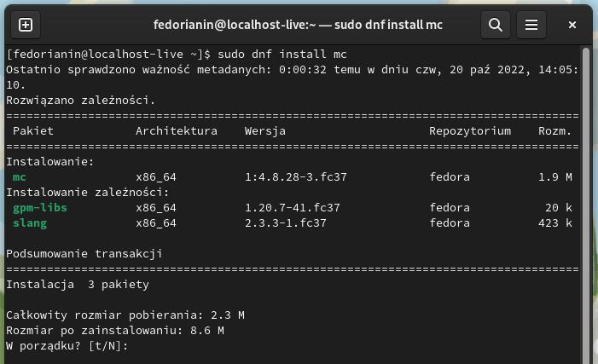
Task: Click the 'W porządku? [t/N]:' prompt line
Action: (67, 346)
